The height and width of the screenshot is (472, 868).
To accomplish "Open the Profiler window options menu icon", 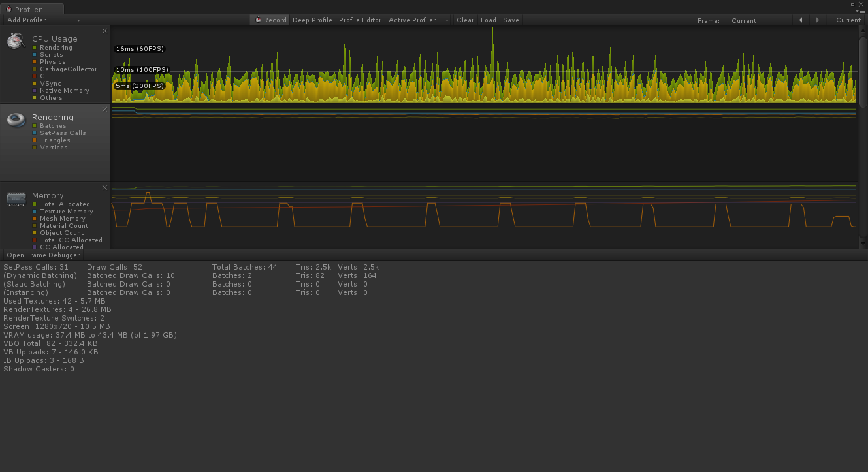I will point(861,10).
